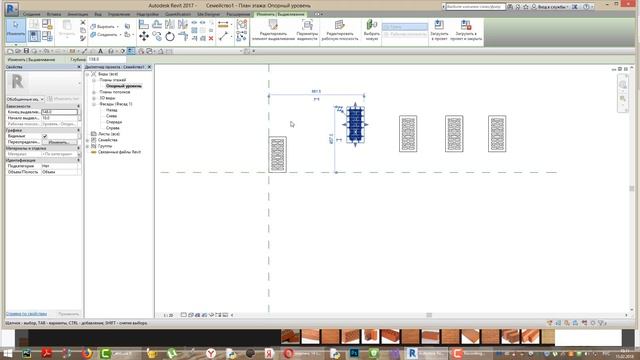
Task: Open the Insert (Вставка) ribbon tab
Action: 54,14
